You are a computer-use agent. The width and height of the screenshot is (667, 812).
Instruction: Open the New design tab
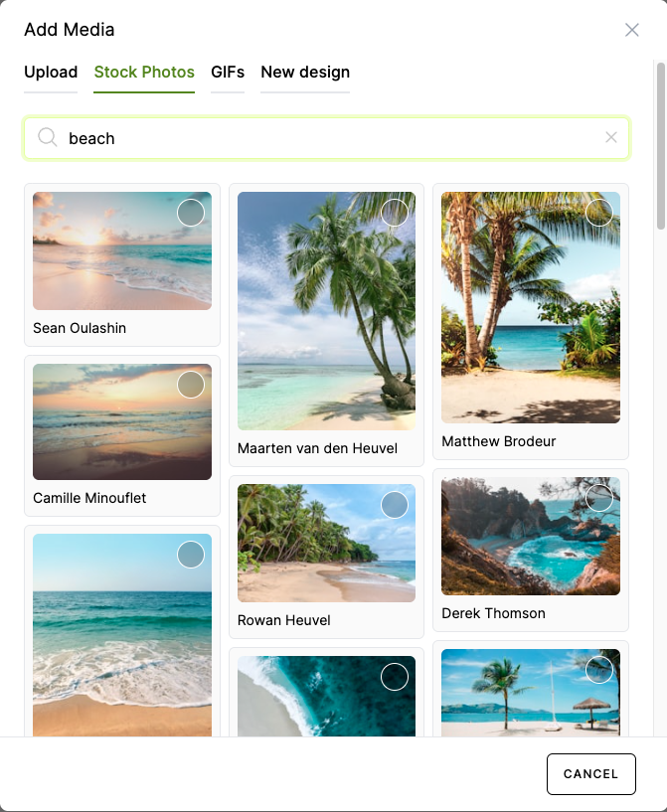305,72
